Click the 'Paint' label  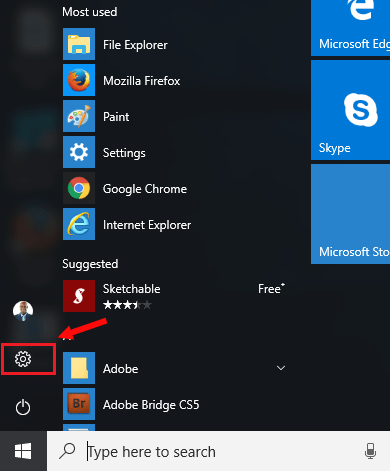(116, 117)
